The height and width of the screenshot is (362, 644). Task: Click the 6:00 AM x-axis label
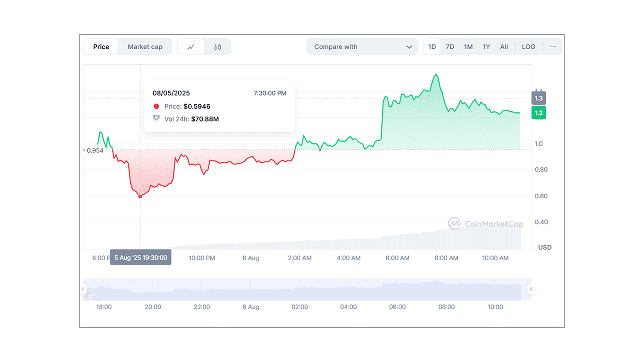tap(398, 258)
